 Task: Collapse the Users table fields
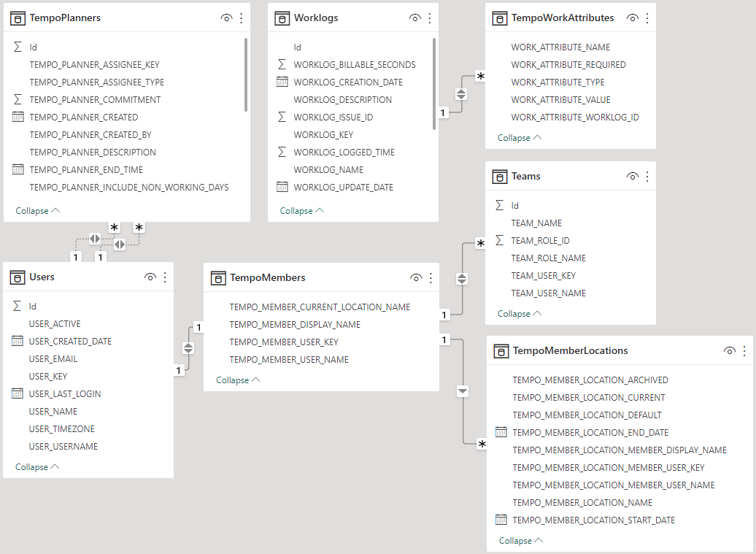(37, 466)
